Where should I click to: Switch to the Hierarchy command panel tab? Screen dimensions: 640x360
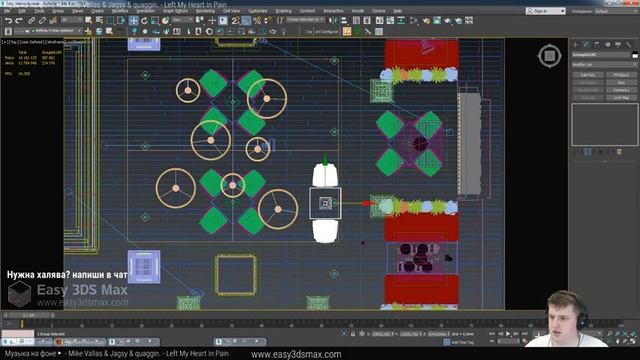click(x=596, y=44)
